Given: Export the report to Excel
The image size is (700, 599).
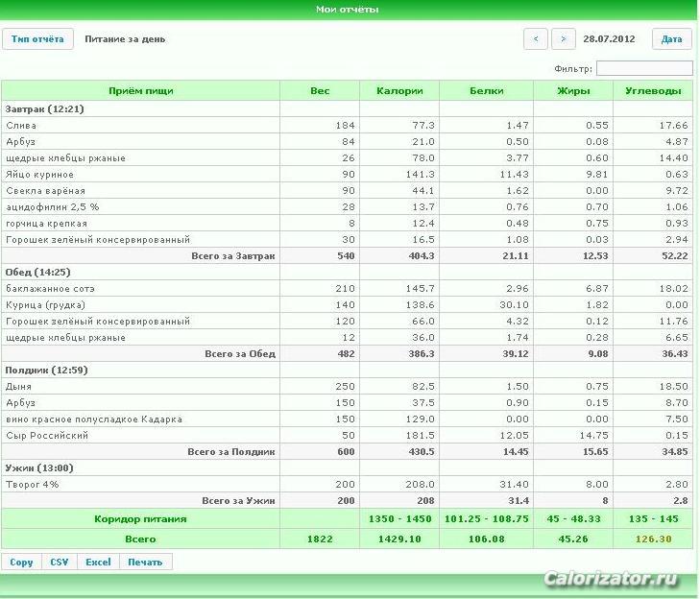Looking at the screenshot, I should coord(98,562).
